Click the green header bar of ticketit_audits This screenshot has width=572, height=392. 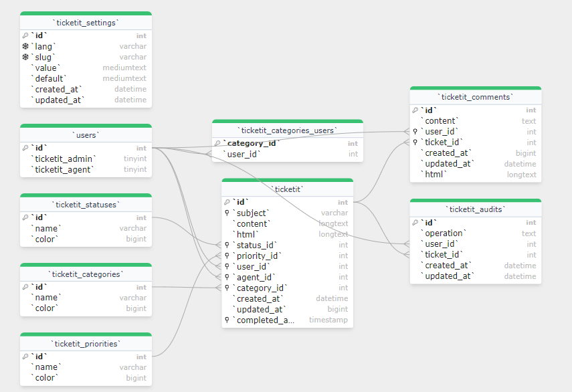[475, 199]
